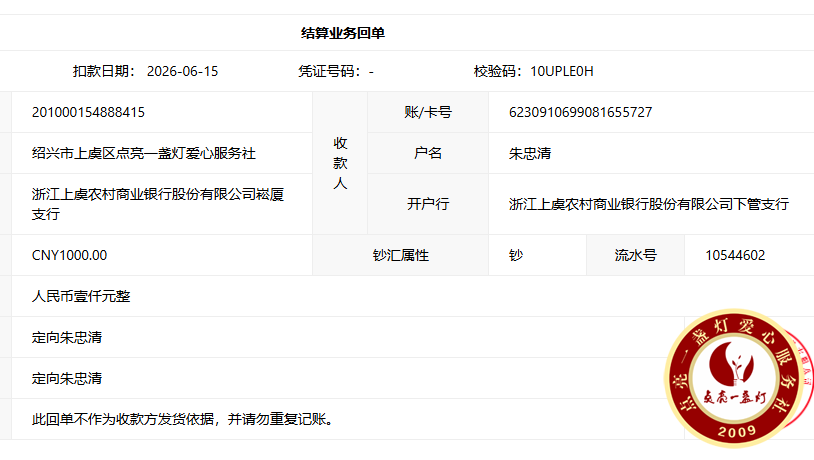Click verification code 10UPLE0H
The image size is (814, 460).
(562, 71)
